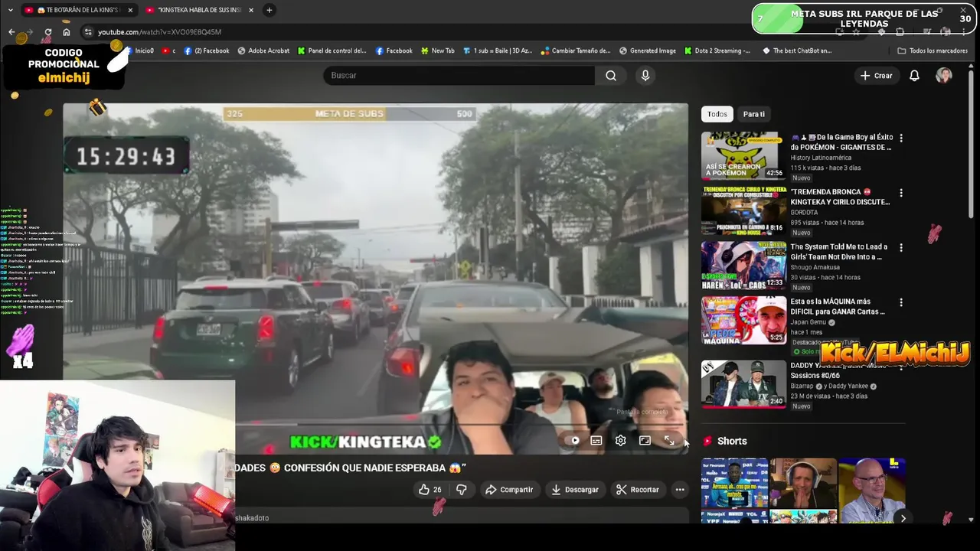Select the Todos filter chip
Screen dimensions: 980x551
point(717,114)
